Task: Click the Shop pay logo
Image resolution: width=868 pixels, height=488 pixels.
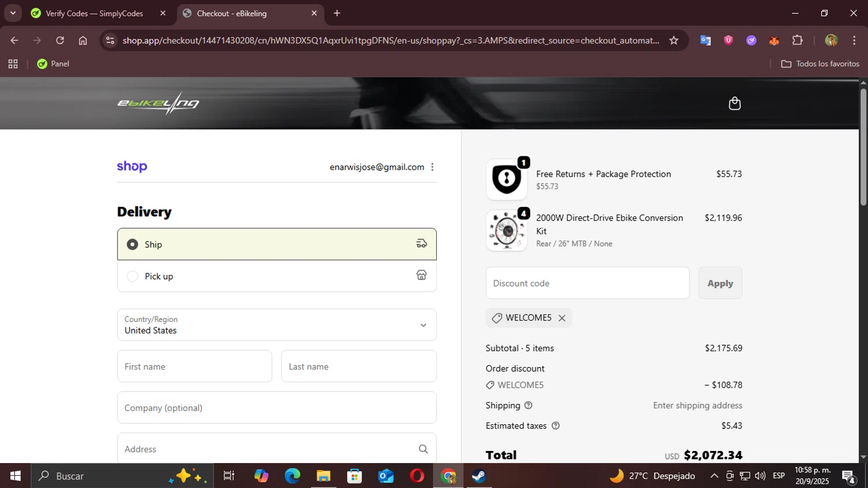Action: pos(132,167)
